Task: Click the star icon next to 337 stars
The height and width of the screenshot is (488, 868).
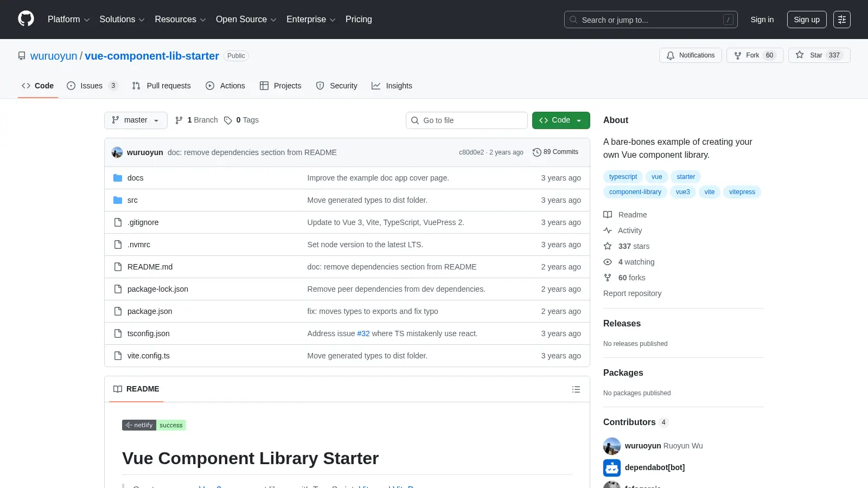Action: [x=608, y=246]
